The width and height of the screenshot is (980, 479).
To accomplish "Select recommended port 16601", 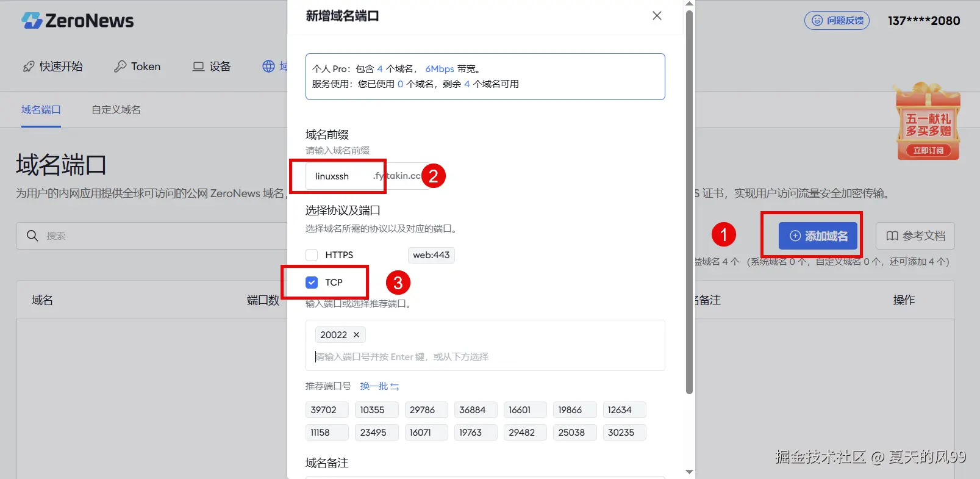I will coord(524,410).
